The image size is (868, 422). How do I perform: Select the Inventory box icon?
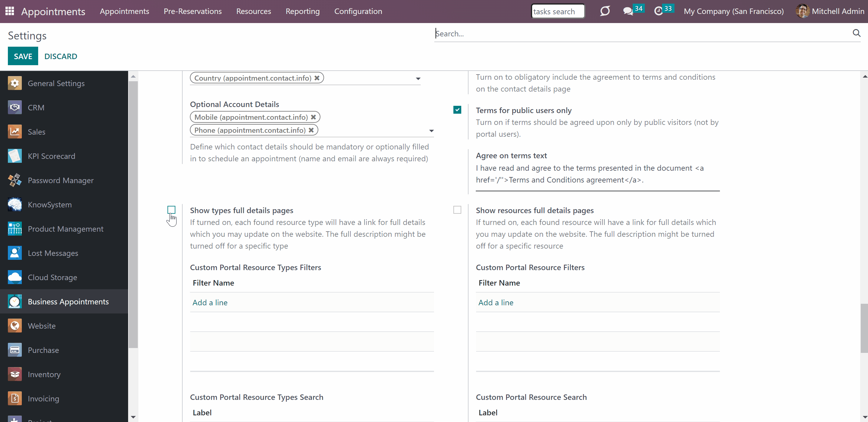pos(15,375)
